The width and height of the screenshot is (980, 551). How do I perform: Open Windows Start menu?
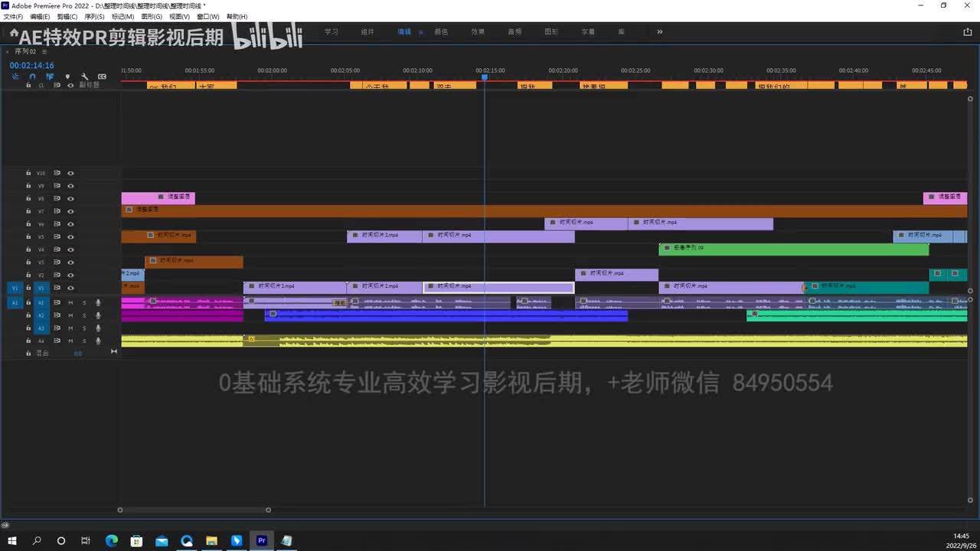[x=12, y=540]
